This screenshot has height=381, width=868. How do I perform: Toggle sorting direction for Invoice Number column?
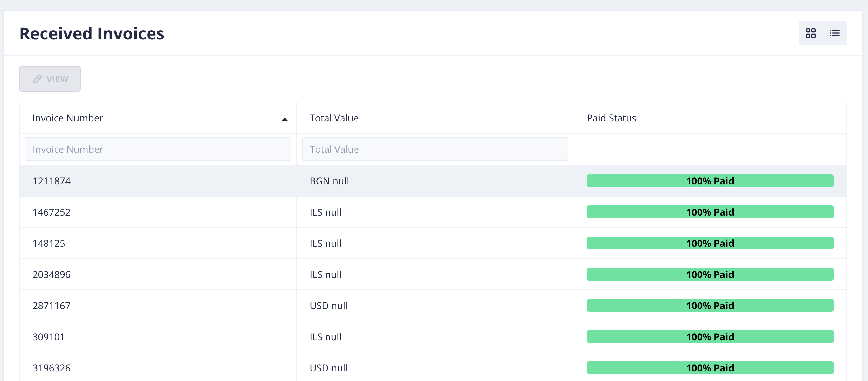(x=285, y=119)
